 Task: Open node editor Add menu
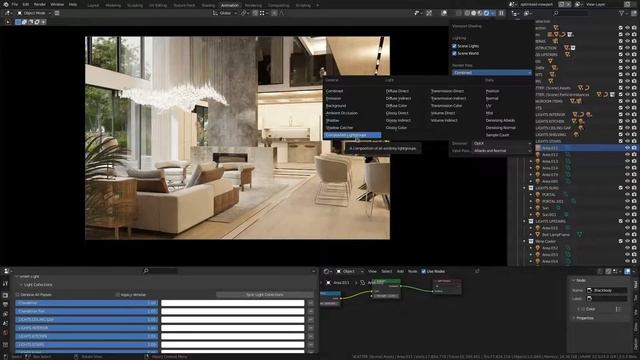point(400,271)
